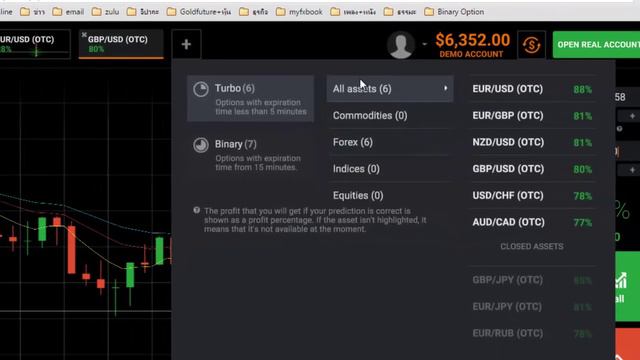
Task: Click the orange refill balance icon
Action: click(x=531, y=44)
